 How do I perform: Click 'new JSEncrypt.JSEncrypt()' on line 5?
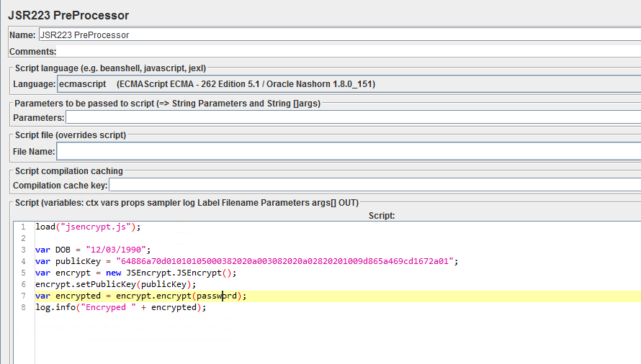point(169,273)
